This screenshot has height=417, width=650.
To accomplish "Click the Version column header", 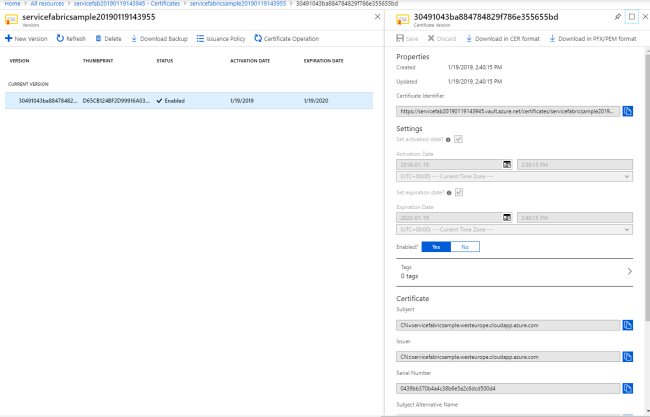I will pos(19,61).
